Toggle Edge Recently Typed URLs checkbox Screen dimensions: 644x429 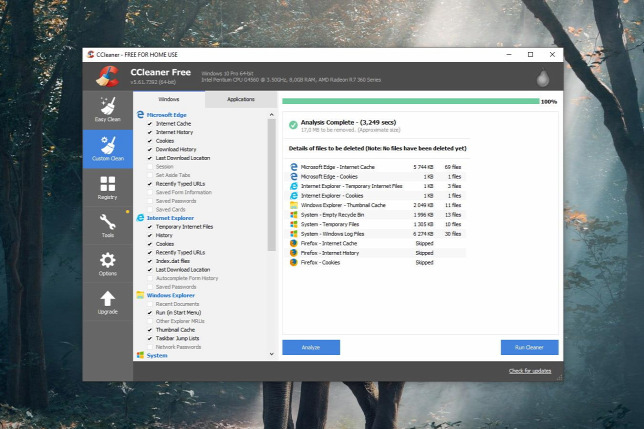(150, 184)
